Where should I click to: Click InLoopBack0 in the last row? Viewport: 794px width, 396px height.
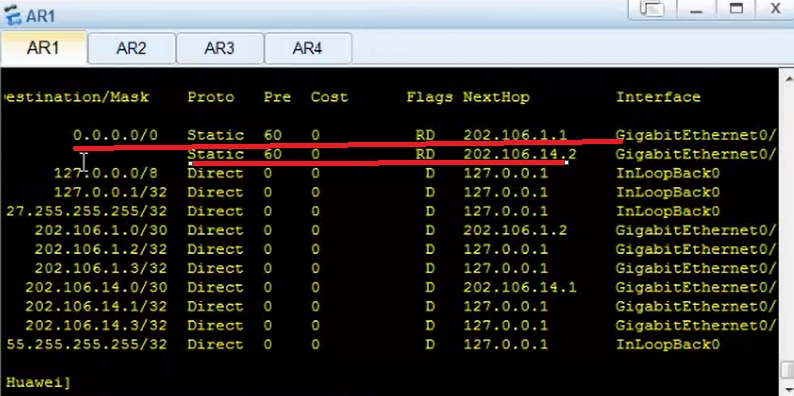(667, 344)
